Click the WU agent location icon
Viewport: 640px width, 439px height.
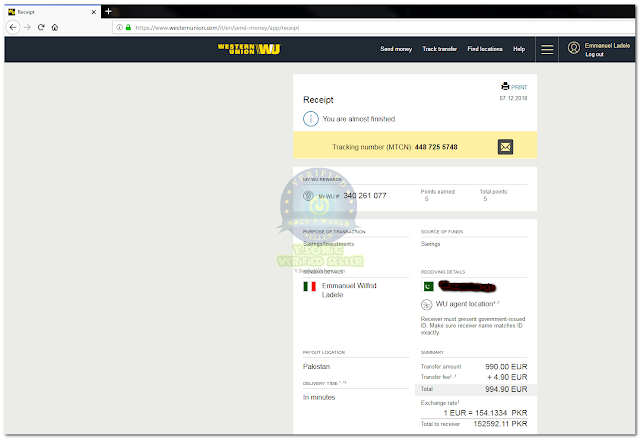426,304
